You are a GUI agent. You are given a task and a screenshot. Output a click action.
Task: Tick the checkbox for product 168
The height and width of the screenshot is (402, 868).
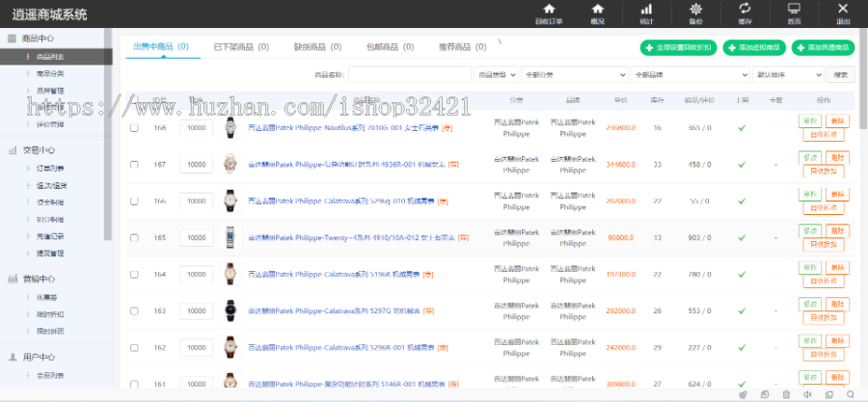tap(134, 127)
